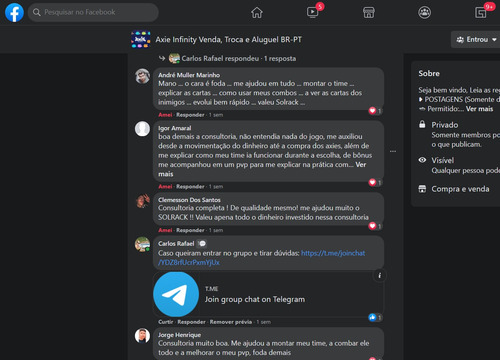Open the Gaming icon with 9+ badge

(481, 13)
